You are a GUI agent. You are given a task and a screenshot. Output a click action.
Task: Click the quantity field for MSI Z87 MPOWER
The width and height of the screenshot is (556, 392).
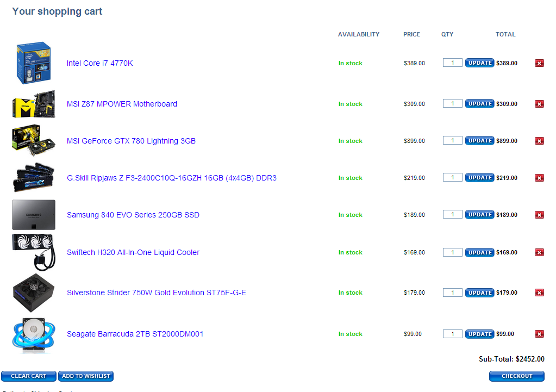[x=452, y=104]
